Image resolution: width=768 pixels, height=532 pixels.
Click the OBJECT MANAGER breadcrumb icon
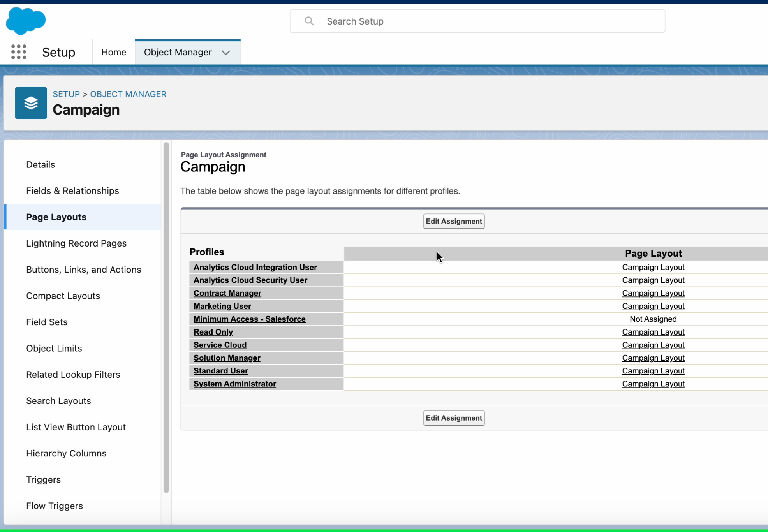click(129, 94)
